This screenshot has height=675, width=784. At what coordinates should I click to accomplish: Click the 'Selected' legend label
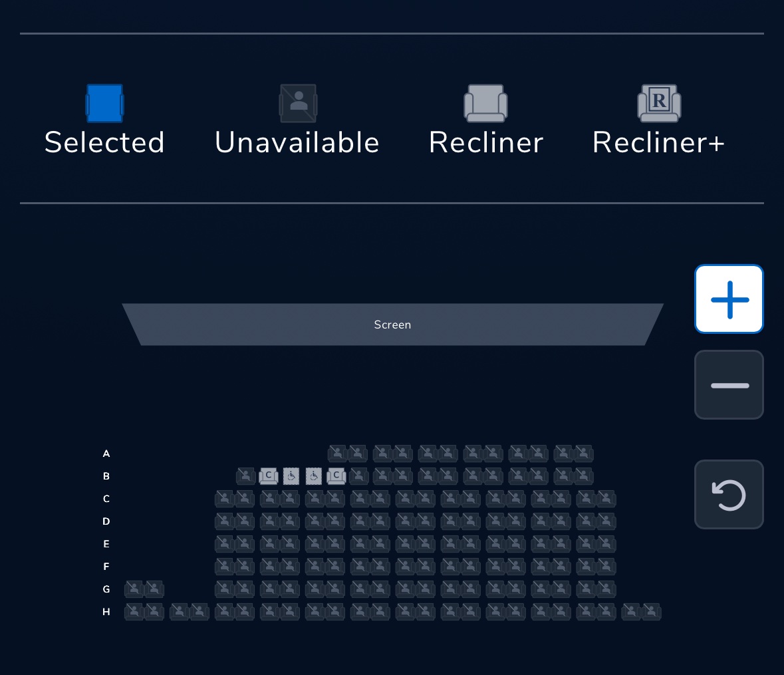click(104, 142)
